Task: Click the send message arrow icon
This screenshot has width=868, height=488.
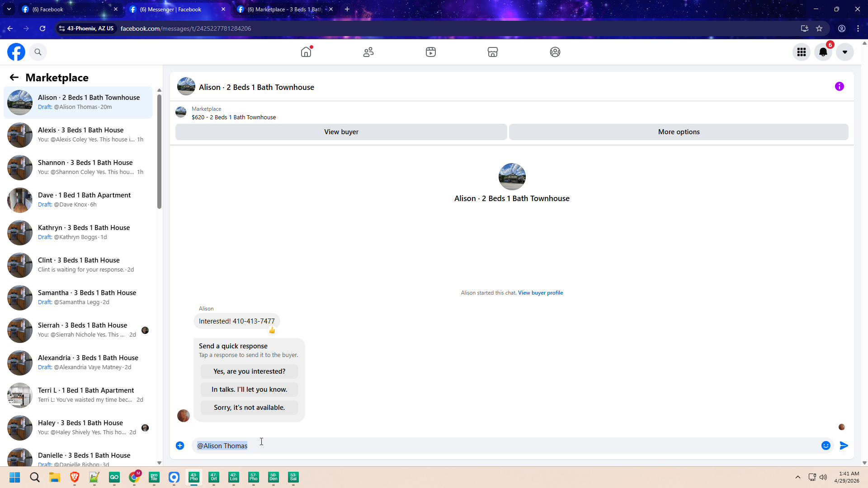Action: point(844,446)
